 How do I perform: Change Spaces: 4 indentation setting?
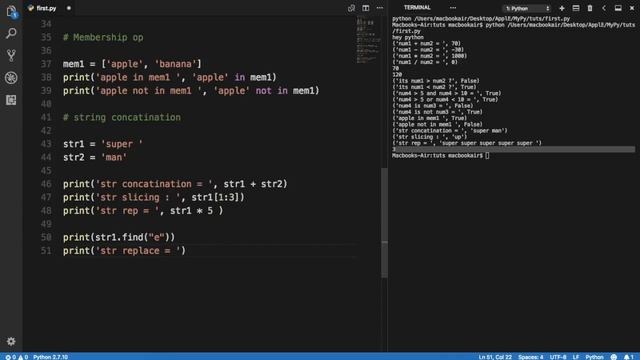tap(531, 357)
